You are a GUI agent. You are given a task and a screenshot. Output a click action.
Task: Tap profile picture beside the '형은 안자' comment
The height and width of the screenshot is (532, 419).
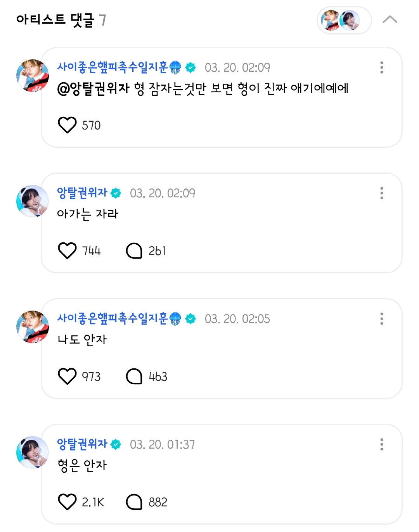click(x=33, y=453)
